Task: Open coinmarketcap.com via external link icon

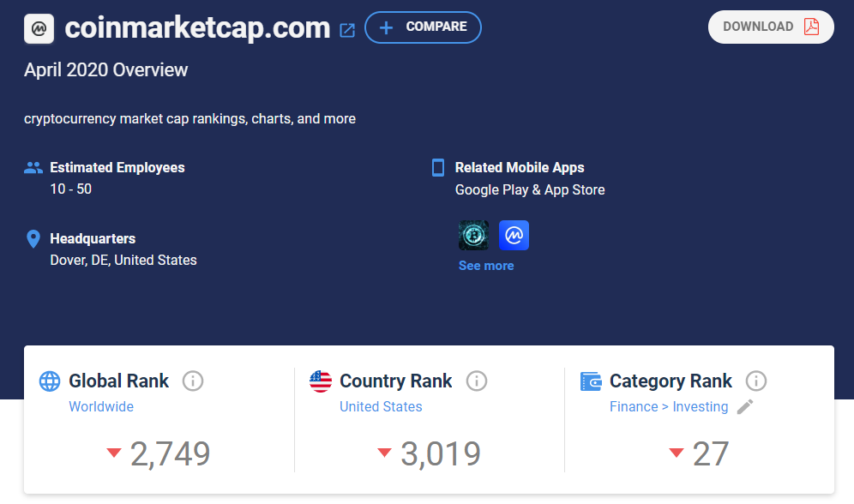Action: point(347,30)
